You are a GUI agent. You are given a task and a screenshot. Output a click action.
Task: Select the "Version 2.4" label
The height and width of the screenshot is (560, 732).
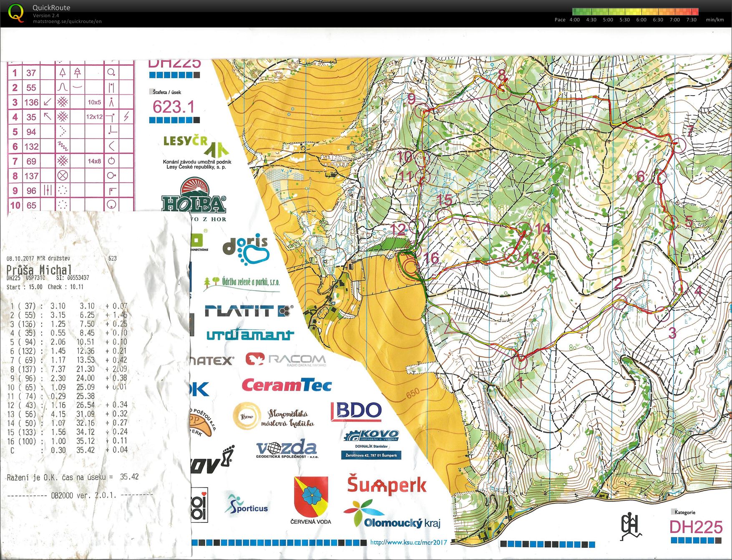coord(46,15)
